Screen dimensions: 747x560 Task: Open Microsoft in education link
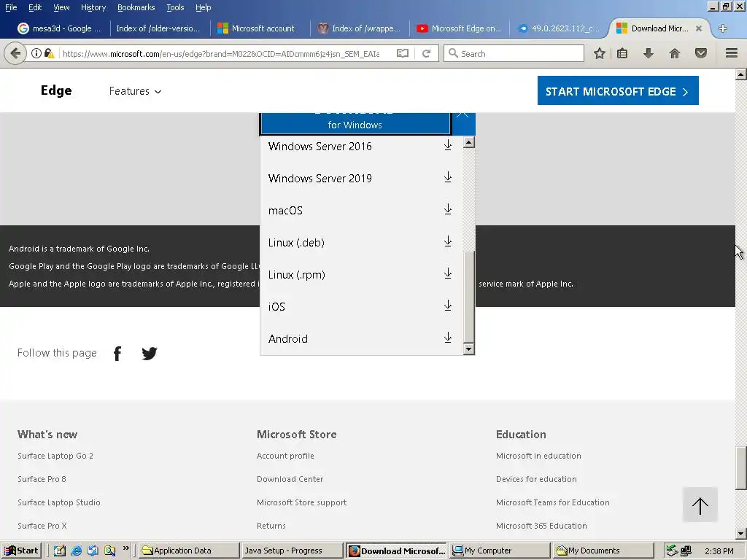(x=538, y=456)
